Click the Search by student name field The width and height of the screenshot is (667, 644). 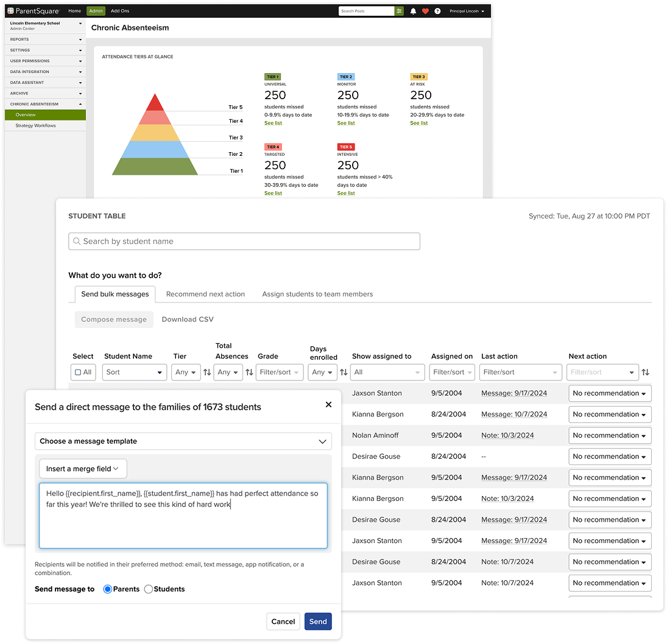[244, 241]
